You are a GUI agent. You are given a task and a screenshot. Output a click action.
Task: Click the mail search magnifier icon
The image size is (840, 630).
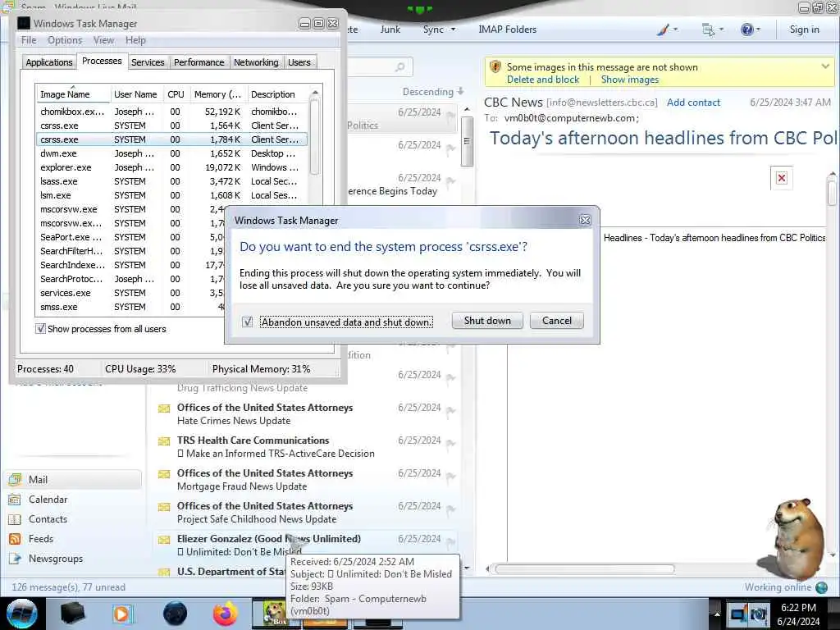click(x=399, y=67)
